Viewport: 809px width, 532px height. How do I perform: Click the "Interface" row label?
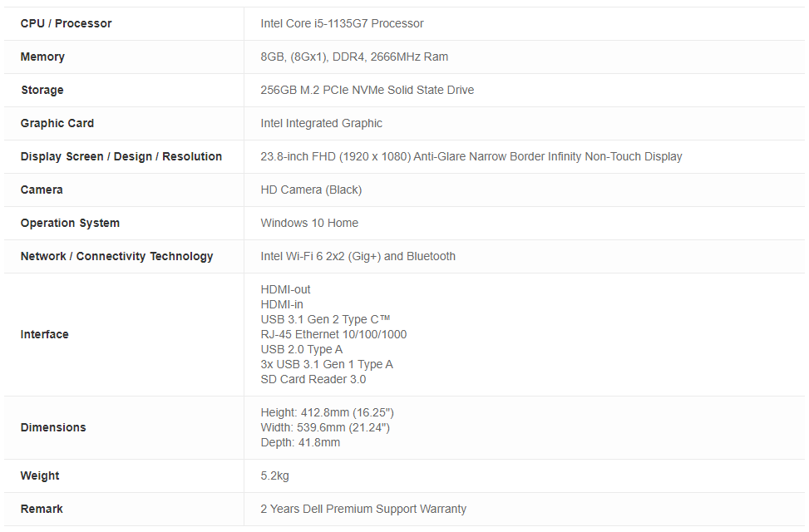[x=44, y=334]
